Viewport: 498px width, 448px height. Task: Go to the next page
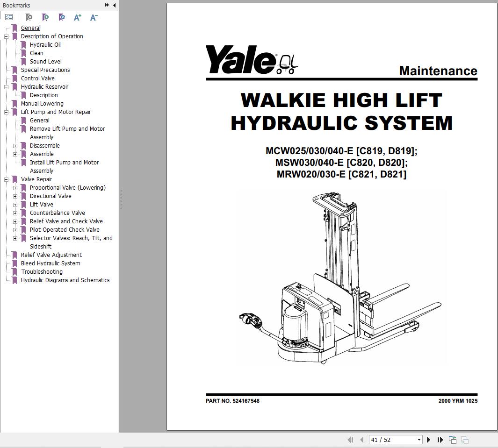click(428, 440)
